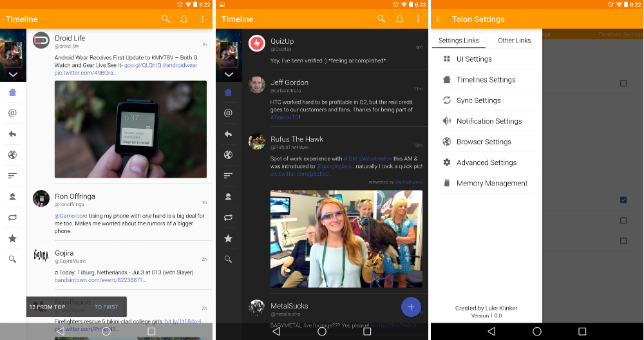Tick the topmost checkbox on the settings screen

click(623, 83)
